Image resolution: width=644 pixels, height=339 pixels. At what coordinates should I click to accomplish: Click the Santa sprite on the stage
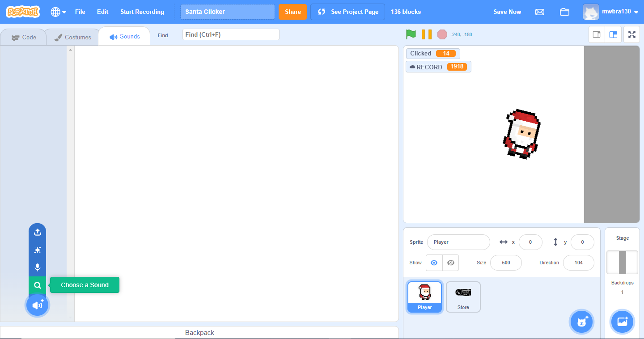(x=521, y=134)
